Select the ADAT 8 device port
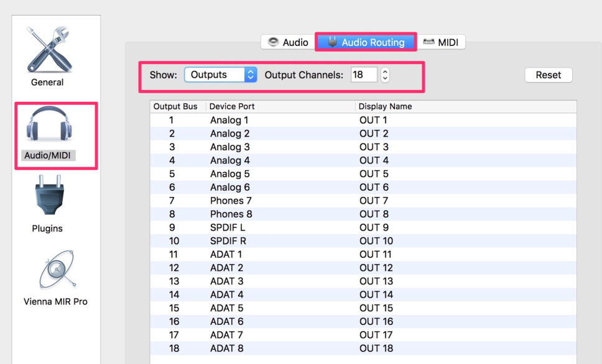 coord(226,348)
